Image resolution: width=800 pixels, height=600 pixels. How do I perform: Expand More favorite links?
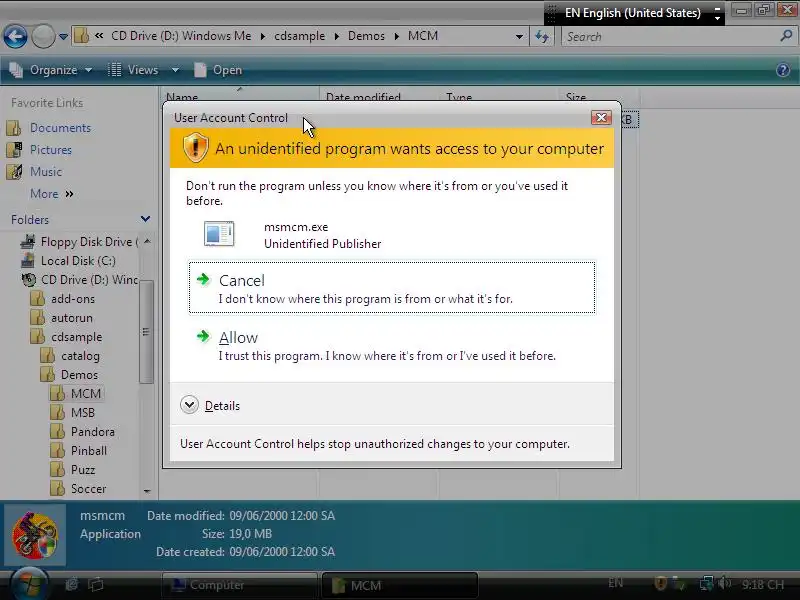(52, 194)
